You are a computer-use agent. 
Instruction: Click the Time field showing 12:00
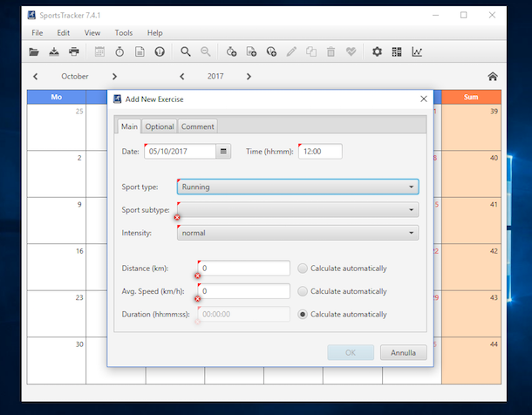(320, 151)
